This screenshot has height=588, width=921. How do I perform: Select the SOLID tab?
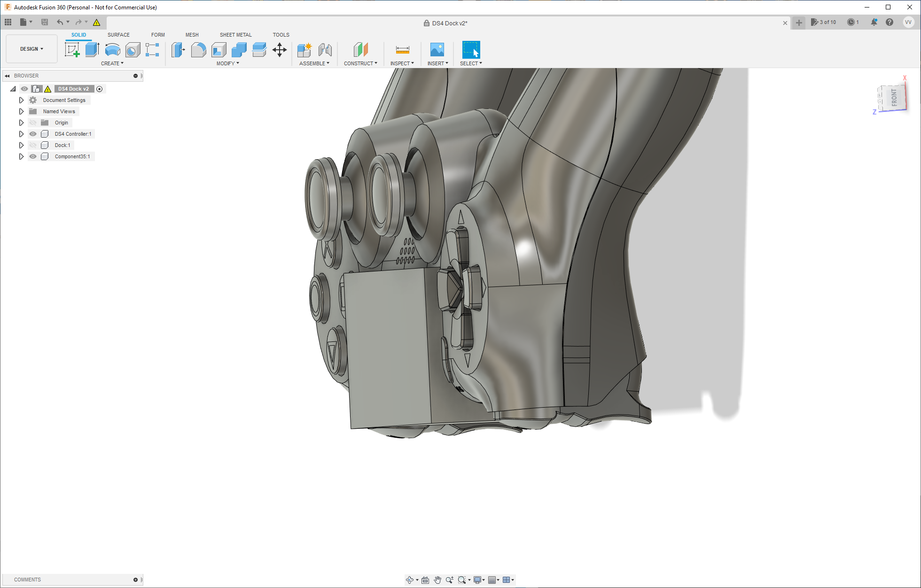(78, 35)
